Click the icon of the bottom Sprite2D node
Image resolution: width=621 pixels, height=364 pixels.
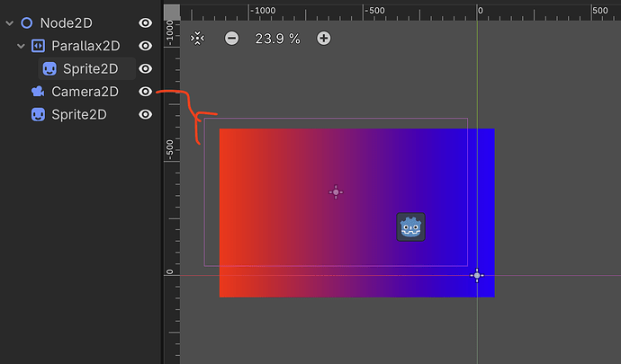point(38,115)
